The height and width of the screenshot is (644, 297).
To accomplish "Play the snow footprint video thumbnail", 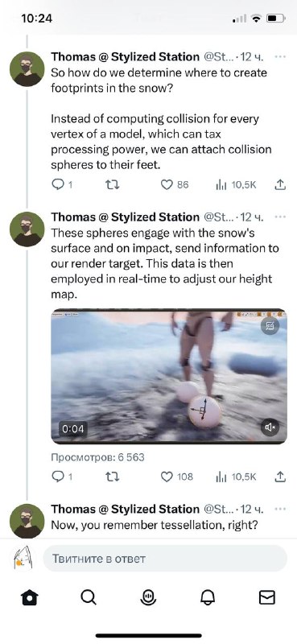I will 169,377.
